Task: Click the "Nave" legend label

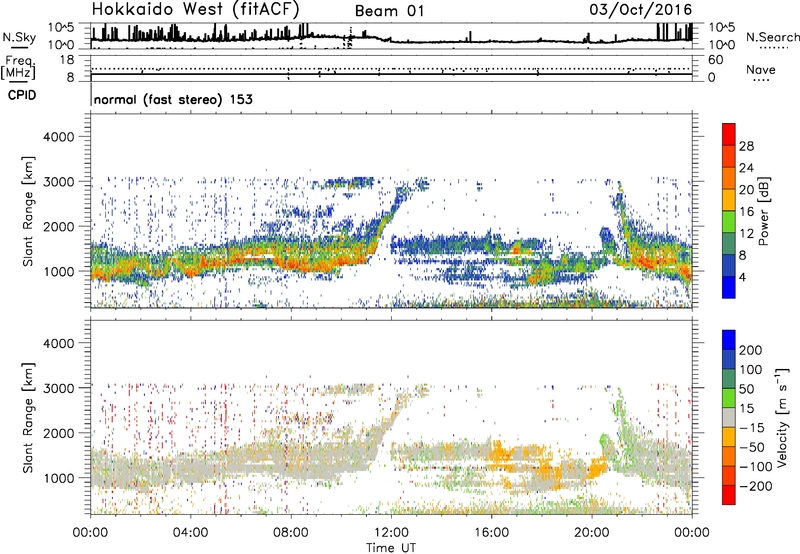Action: coord(761,69)
